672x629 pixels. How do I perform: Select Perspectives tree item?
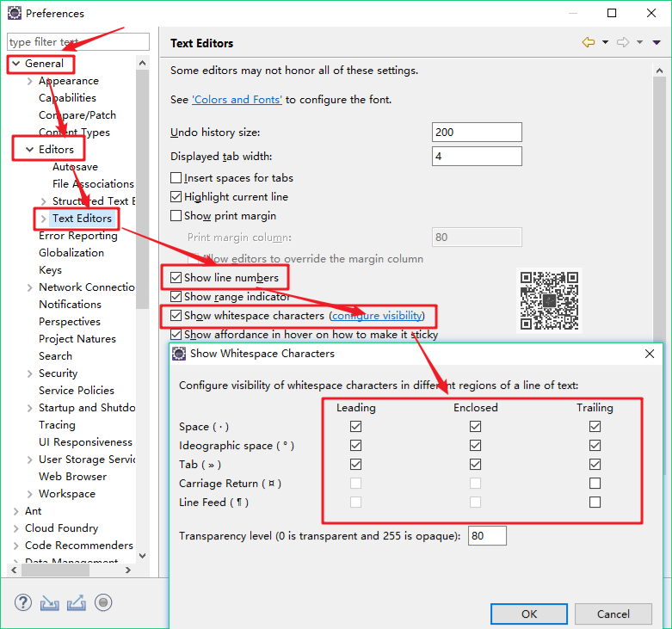[x=70, y=322]
